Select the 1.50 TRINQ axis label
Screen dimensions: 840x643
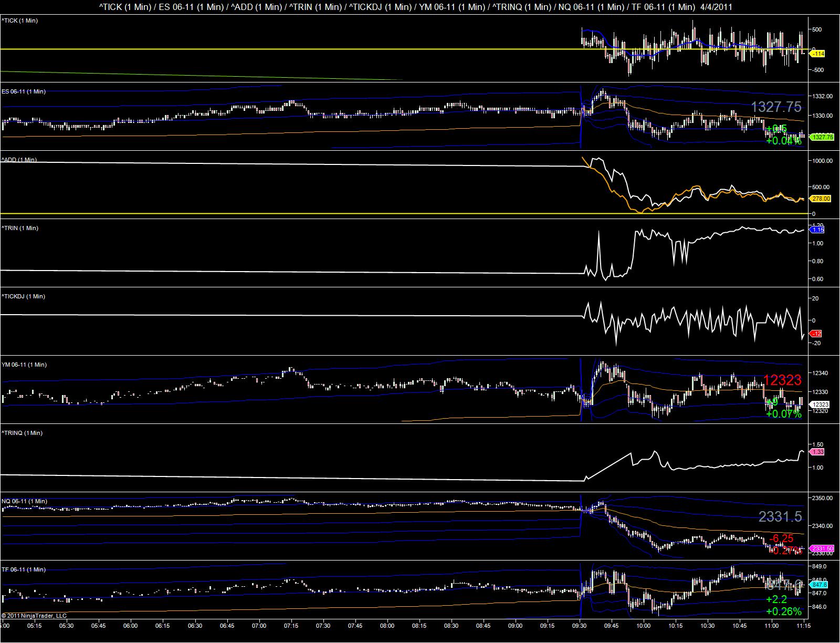(x=819, y=444)
